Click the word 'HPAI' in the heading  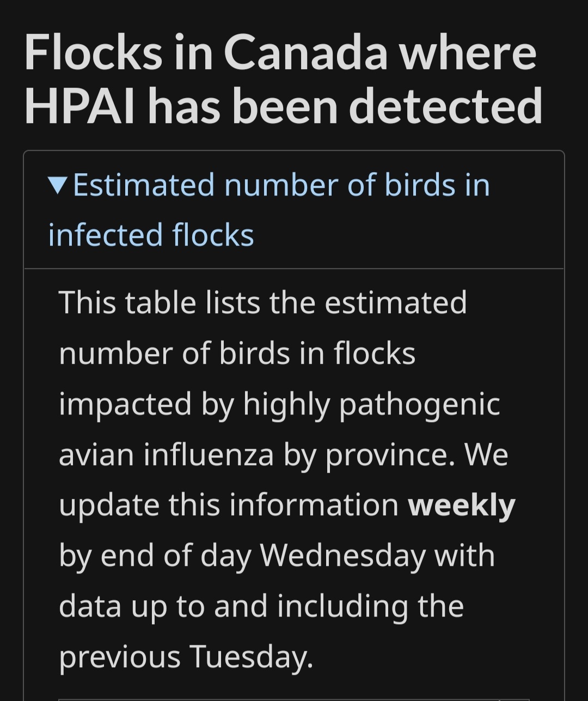click(81, 106)
